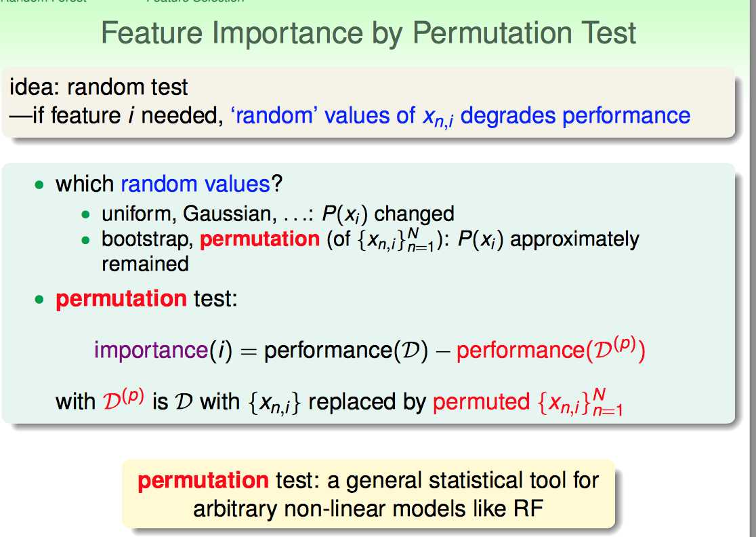
Task: Click the green bullet before 'permutation test:'
Action: (39, 300)
